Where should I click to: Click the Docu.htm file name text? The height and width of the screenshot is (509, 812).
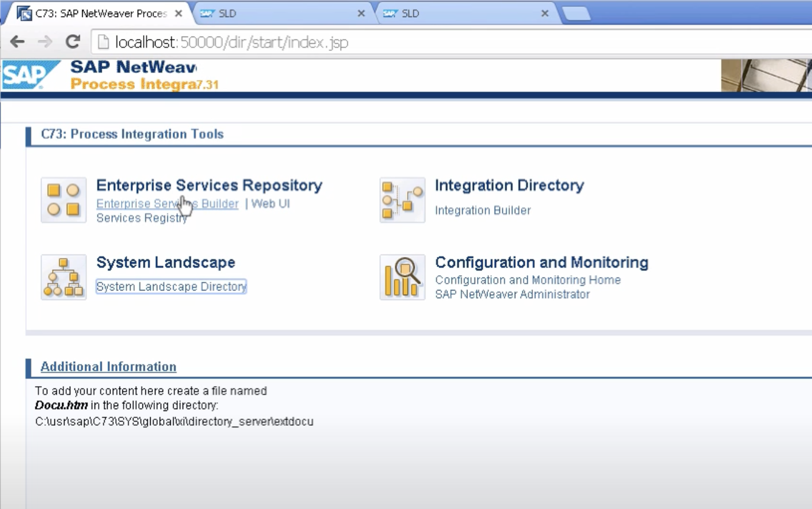pos(61,406)
